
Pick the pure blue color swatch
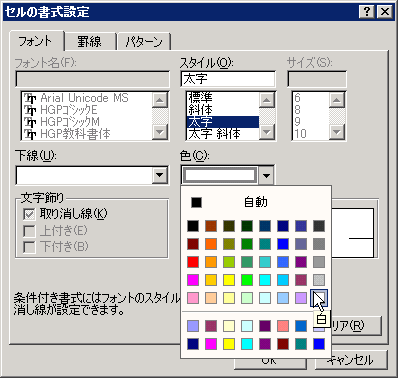click(x=283, y=244)
